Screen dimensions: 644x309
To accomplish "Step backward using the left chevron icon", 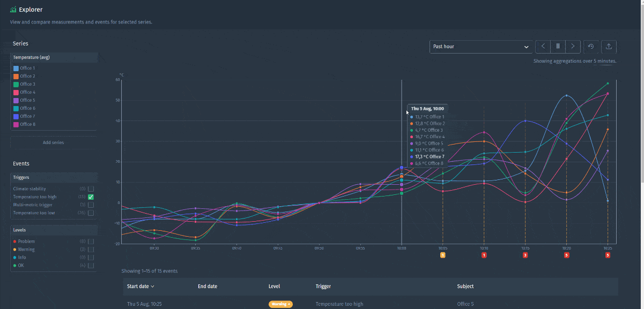I will [x=542, y=47].
